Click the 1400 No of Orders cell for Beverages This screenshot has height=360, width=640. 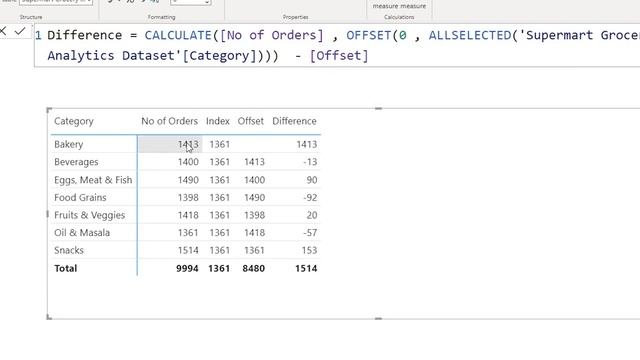click(188, 162)
